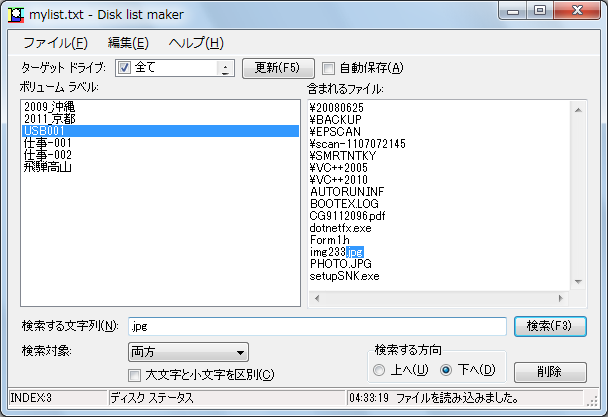Click the INDEX:3 status bar entry

(x=57, y=398)
